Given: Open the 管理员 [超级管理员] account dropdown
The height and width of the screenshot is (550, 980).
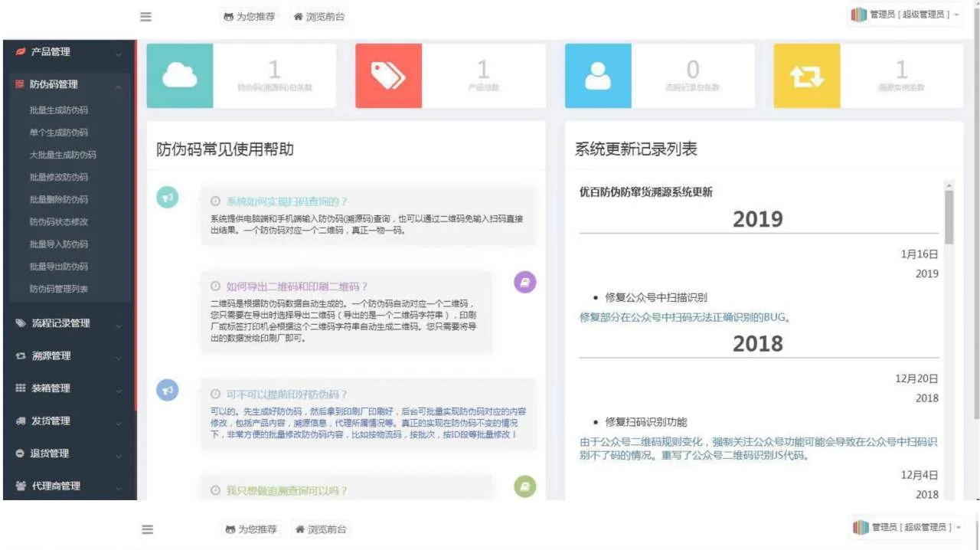Looking at the screenshot, I should (x=905, y=15).
